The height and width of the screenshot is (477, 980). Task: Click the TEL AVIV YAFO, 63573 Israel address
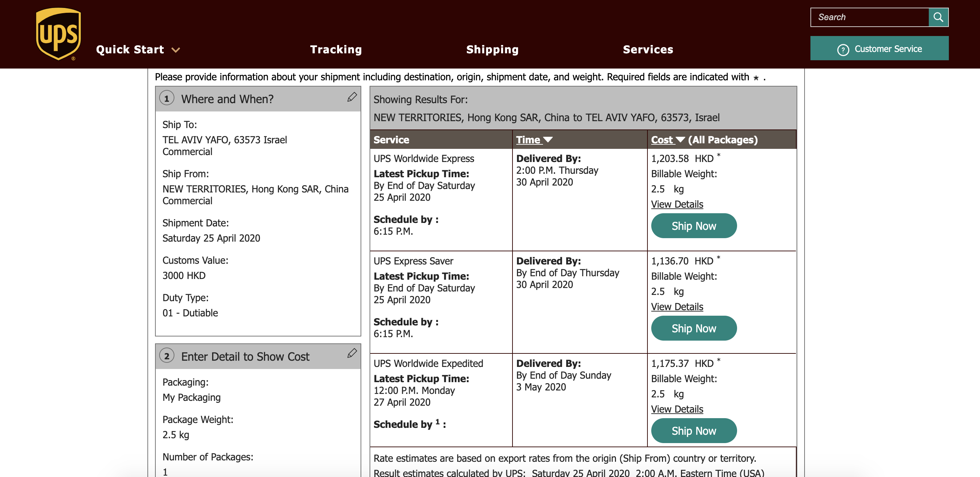225,140
